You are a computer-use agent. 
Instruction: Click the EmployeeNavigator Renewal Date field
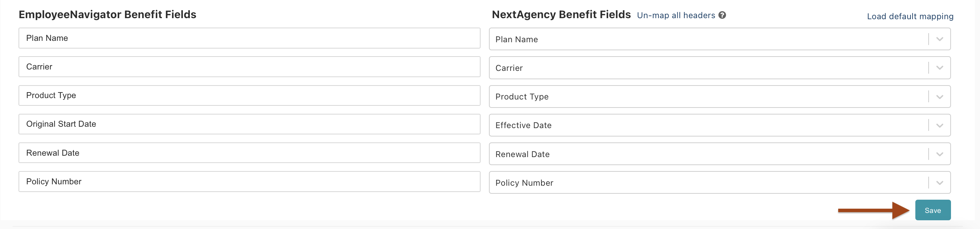pyautogui.click(x=249, y=153)
